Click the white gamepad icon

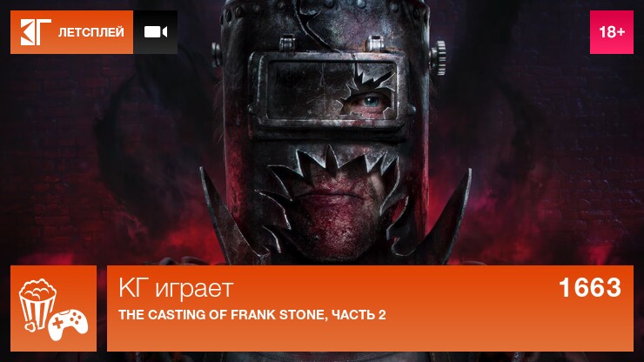(x=68, y=325)
